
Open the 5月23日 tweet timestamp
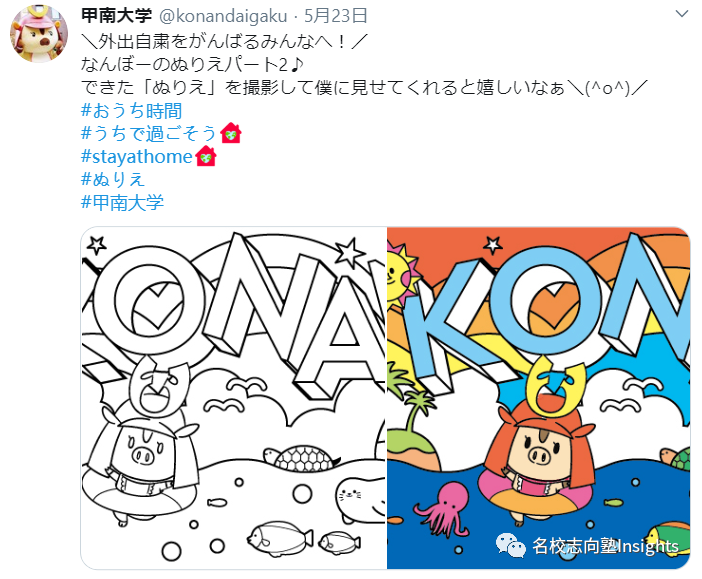336,16
